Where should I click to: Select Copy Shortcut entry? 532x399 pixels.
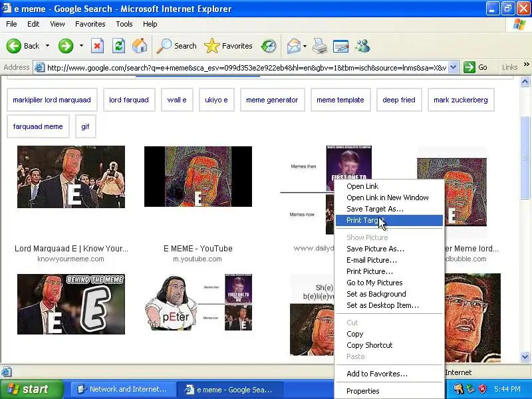point(389,345)
